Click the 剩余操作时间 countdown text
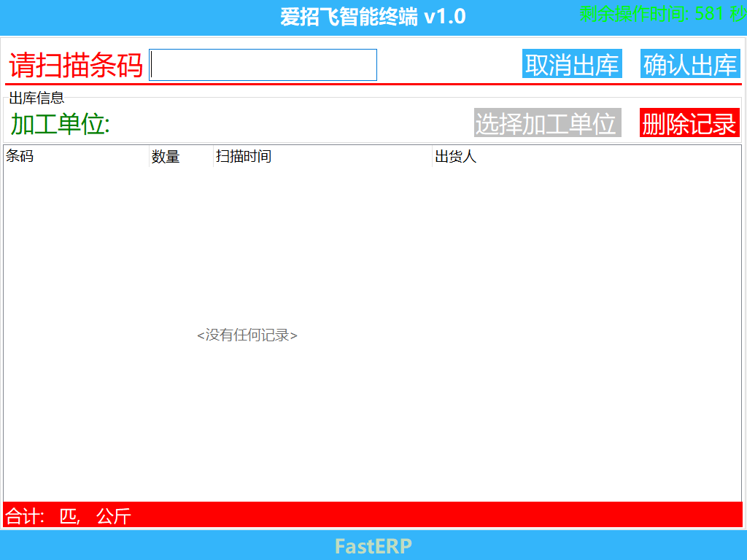 pos(663,14)
